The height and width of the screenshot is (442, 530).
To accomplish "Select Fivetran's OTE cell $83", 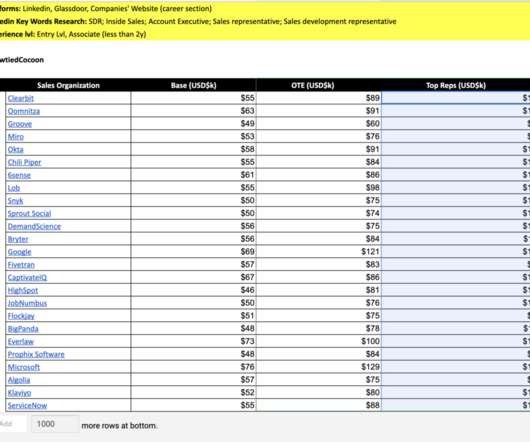I will point(319,265).
